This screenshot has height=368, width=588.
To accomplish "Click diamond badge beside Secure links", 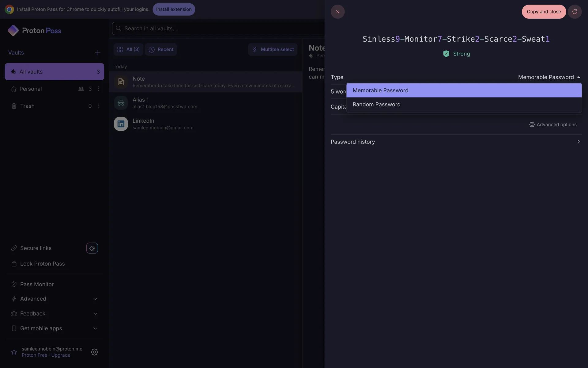I will [x=92, y=248].
